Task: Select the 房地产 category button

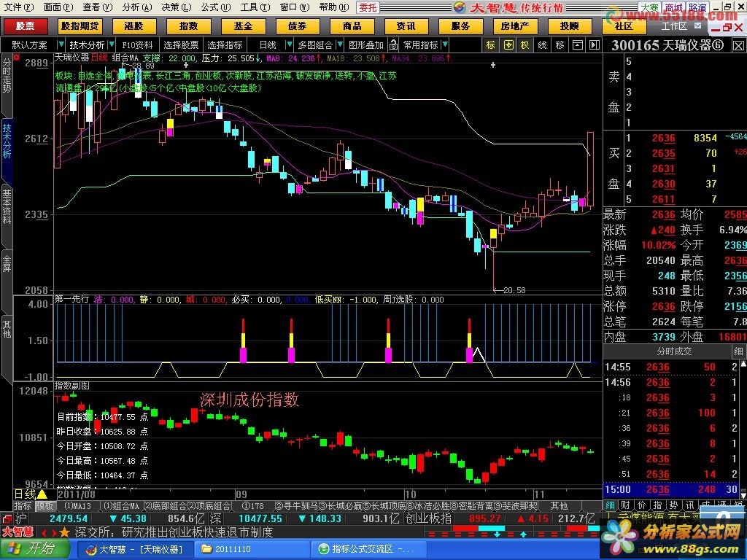Action: (x=515, y=26)
